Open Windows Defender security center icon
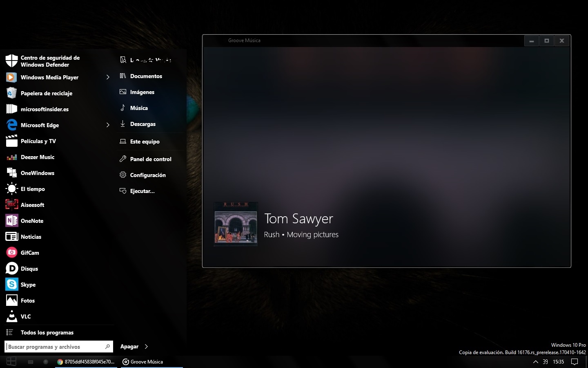 (11, 61)
